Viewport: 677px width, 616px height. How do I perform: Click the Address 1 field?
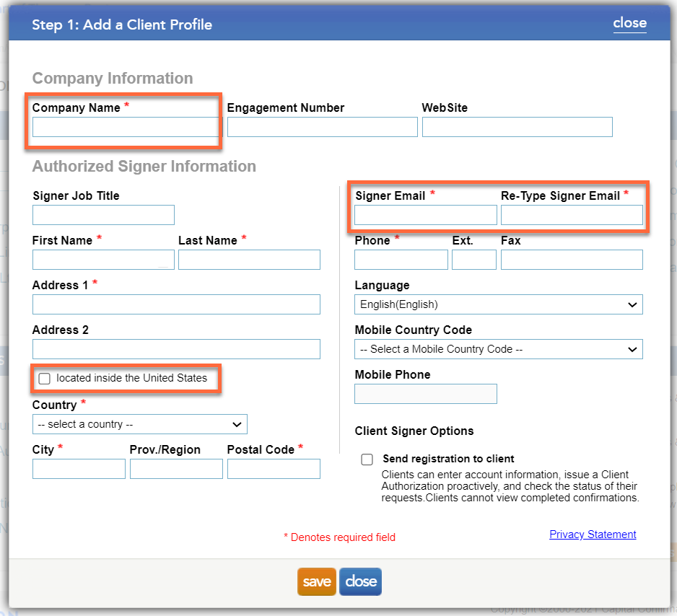[x=176, y=304]
